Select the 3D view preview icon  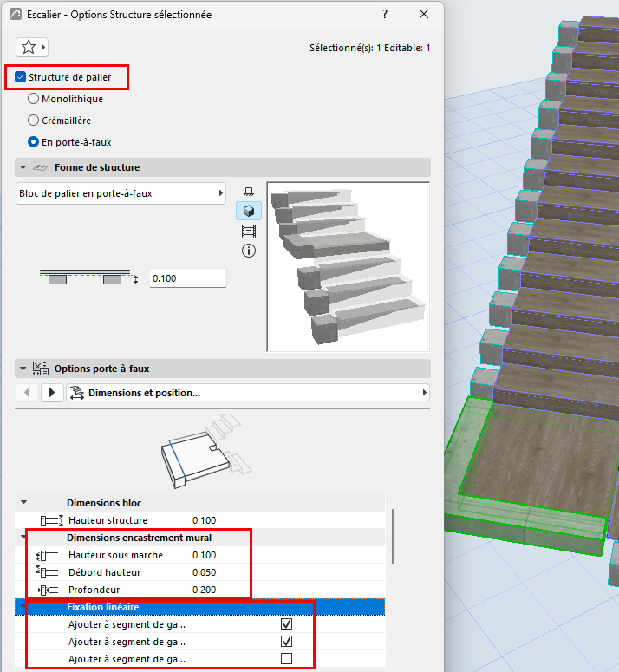pyautogui.click(x=249, y=211)
